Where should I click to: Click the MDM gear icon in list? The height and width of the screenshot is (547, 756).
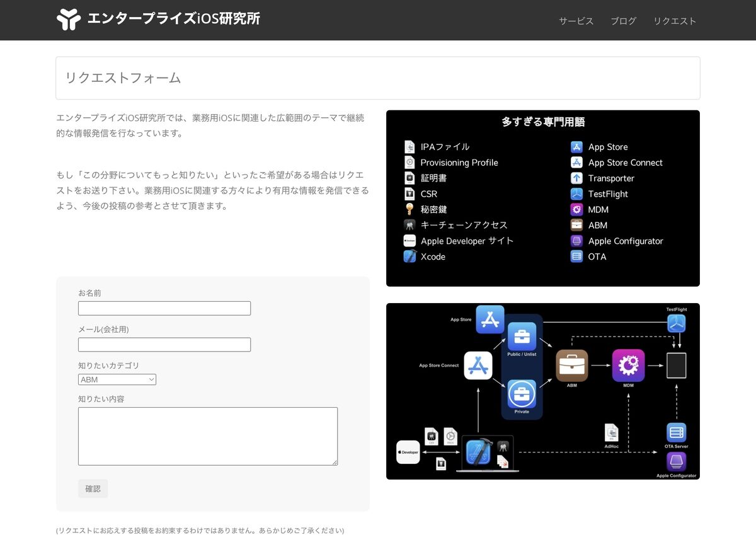click(576, 210)
